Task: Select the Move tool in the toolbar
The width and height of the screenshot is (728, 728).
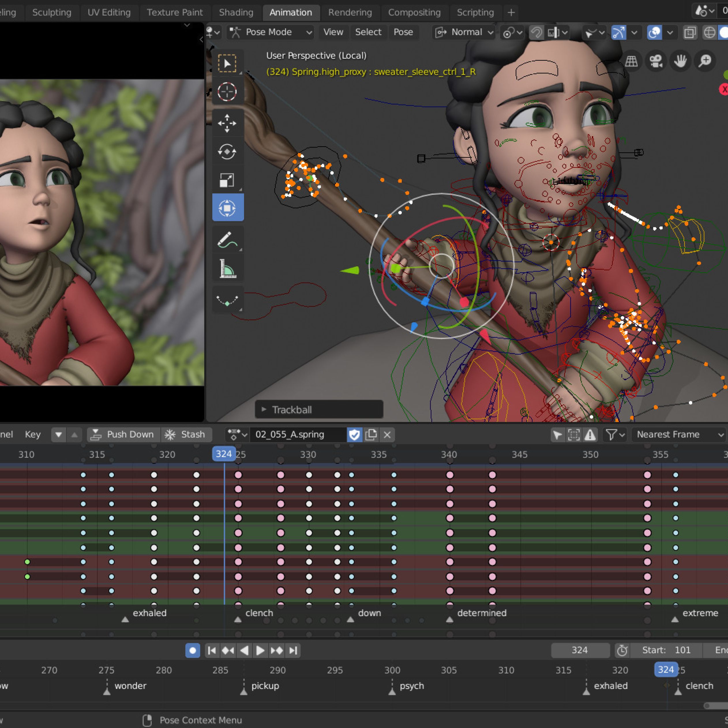Action: pos(227,123)
